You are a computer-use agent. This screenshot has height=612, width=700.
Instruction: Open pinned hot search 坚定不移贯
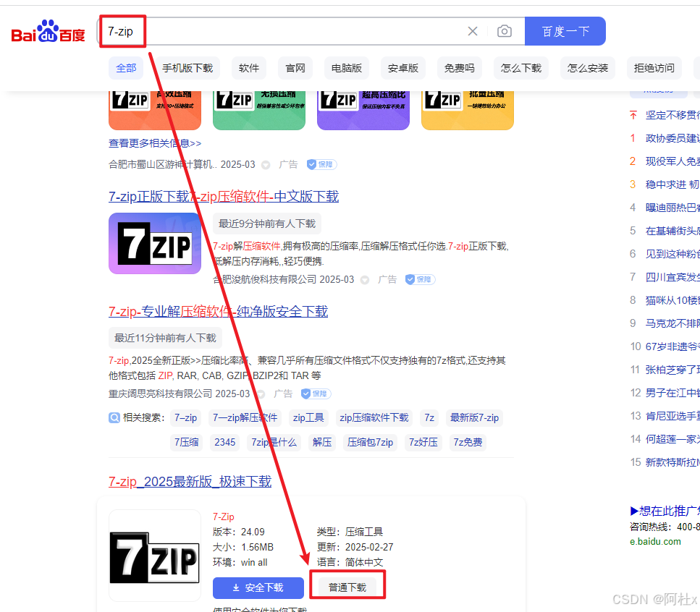[672, 115]
